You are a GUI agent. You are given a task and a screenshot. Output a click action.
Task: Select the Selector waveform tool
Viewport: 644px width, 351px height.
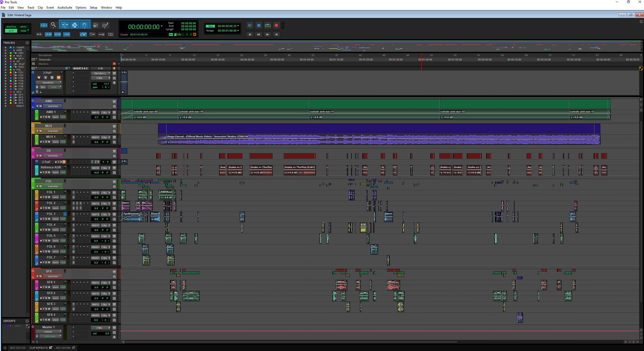75,25
